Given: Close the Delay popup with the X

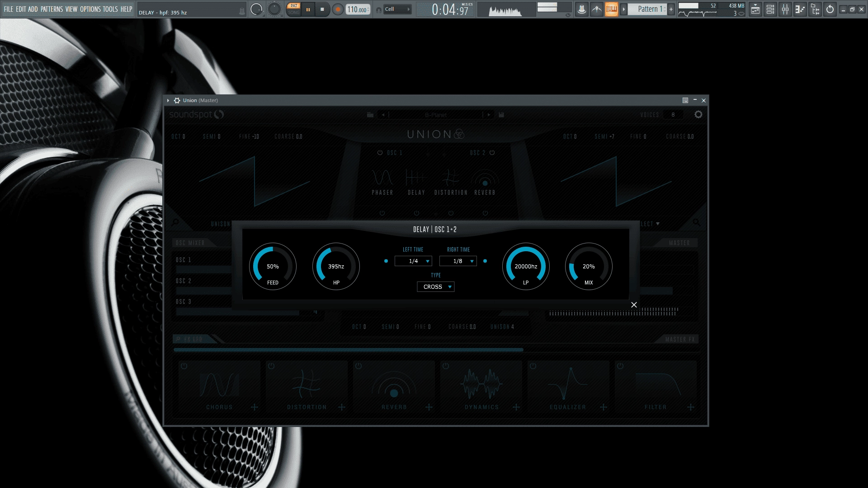Looking at the screenshot, I should click(x=634, y=305).
